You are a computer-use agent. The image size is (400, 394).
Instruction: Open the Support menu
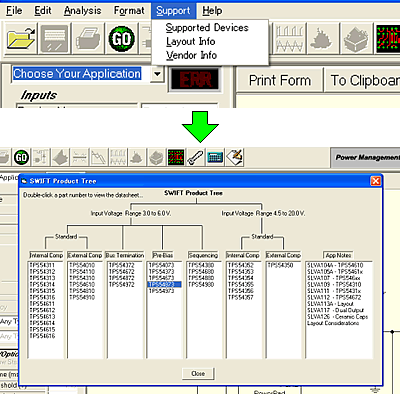tap(173, 11)
